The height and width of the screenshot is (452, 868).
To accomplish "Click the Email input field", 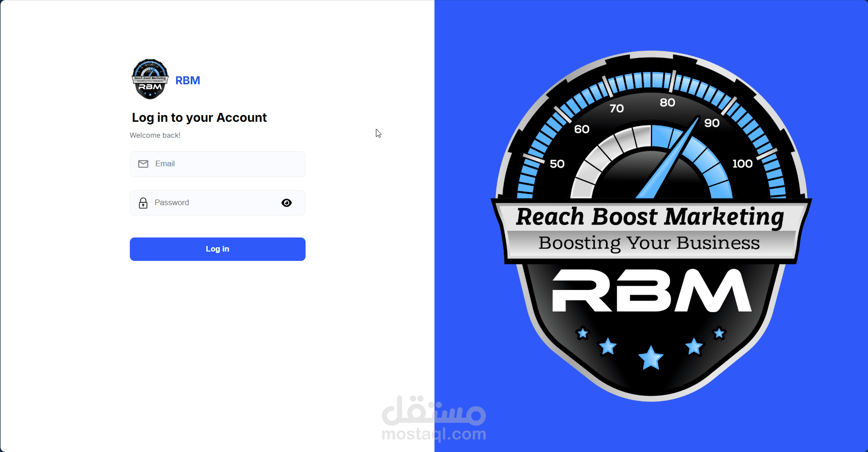I will pyautogui.click(x=217, y=164).
